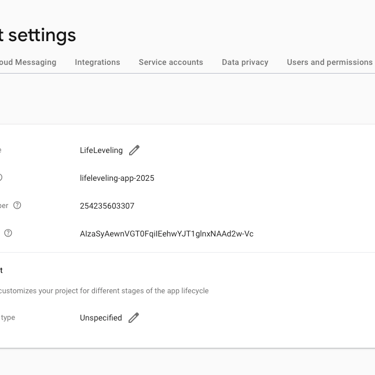Select the AIzaSy Web API key value
Image resolution: width=375 pixels, height=375 pixels.
(166, 234)
